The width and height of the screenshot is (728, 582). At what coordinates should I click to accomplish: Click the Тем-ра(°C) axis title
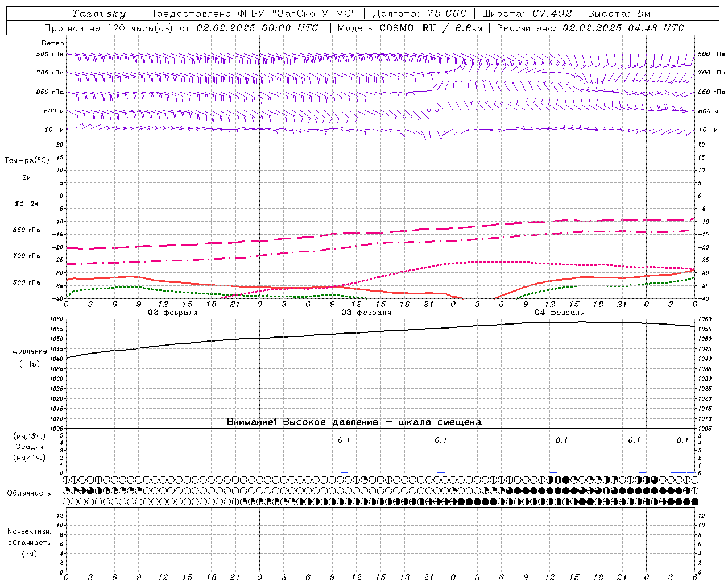tap(27, 161)
